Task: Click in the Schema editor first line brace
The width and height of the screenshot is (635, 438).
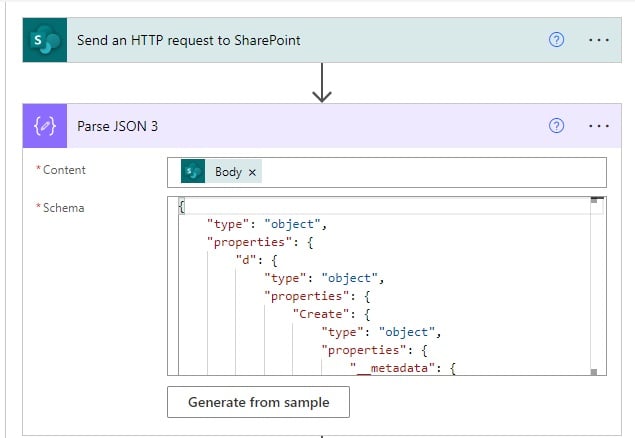Action: pos(181,206)
